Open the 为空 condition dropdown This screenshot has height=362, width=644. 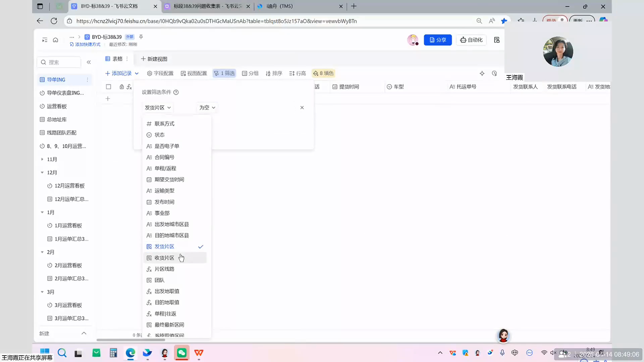click(207, 108)
